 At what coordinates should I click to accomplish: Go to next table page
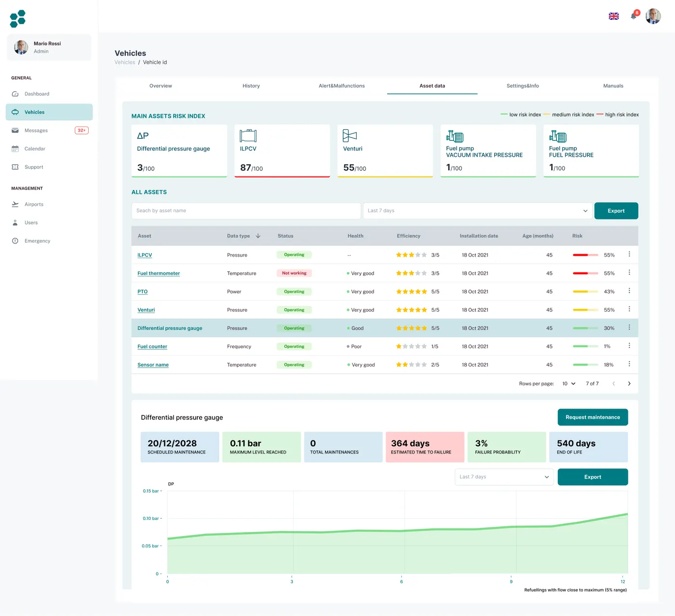(x=629, y=384)
